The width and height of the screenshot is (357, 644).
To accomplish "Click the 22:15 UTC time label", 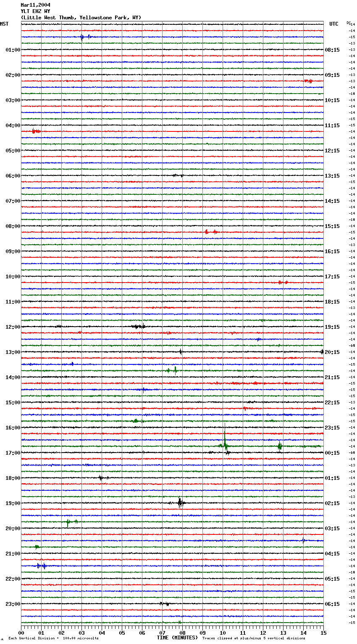I will click(332, 403).
